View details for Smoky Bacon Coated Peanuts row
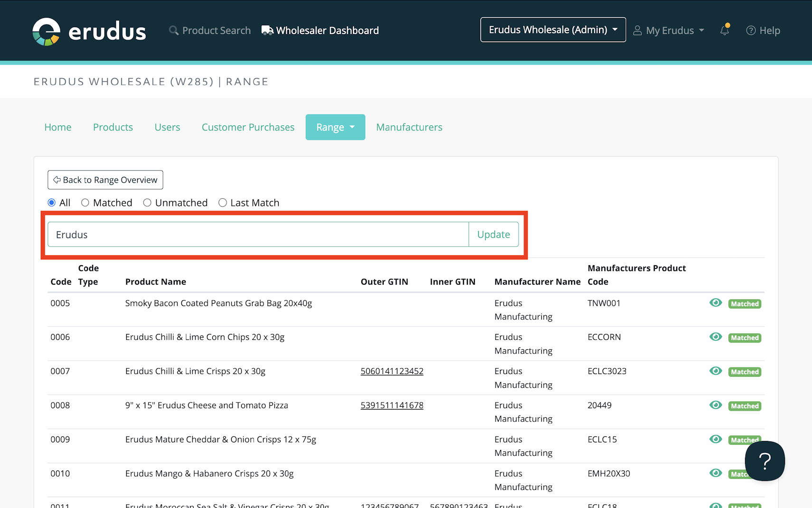812x508 pixels. 716,303
